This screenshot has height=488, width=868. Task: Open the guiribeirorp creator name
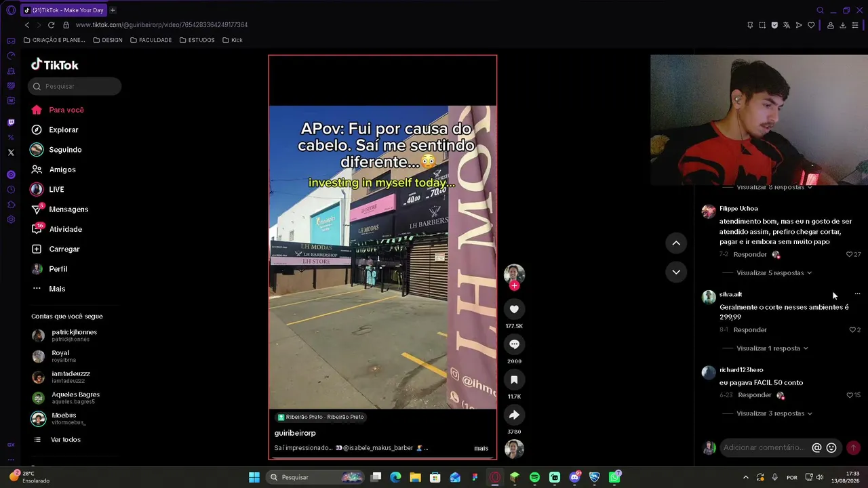[x=295, y=433]
